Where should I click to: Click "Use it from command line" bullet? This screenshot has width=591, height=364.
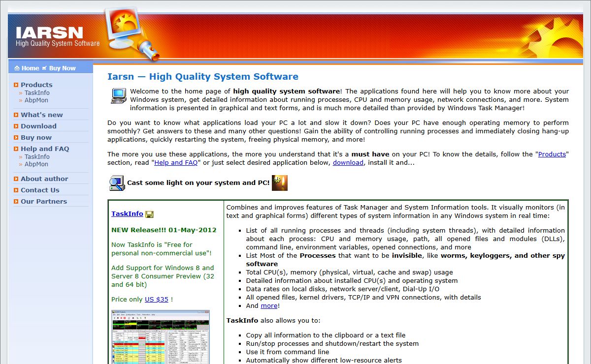pos(288,352)
